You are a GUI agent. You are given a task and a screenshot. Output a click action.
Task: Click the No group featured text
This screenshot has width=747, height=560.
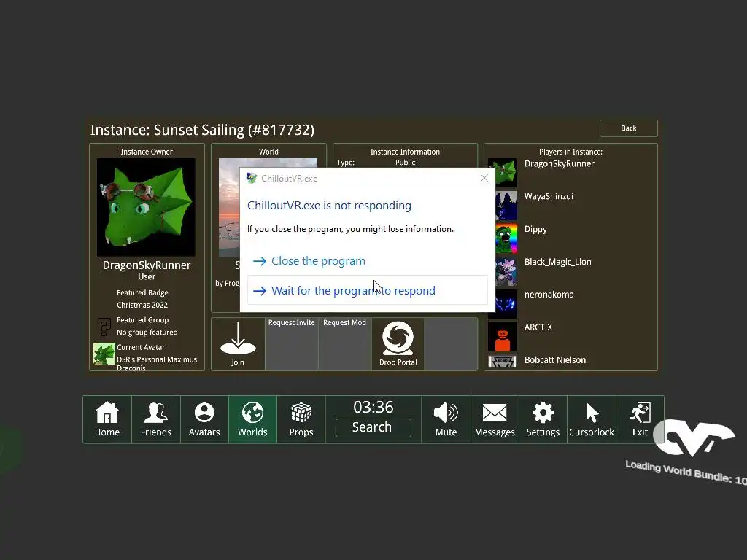(147, 332)
